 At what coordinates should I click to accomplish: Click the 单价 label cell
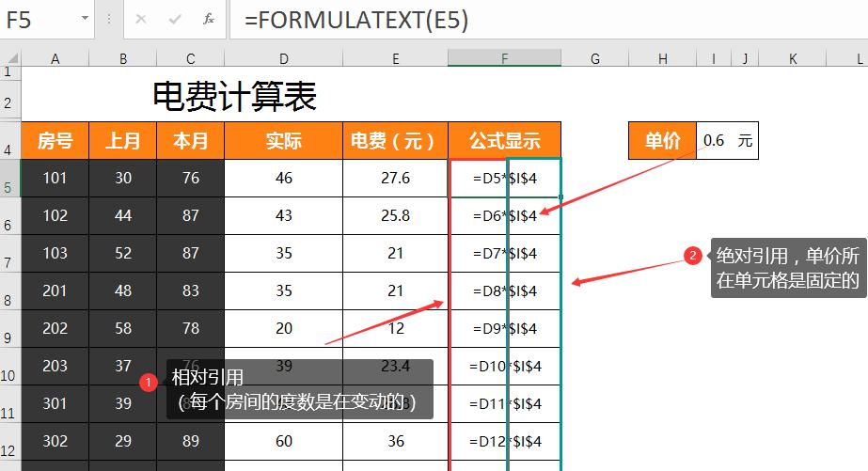tap(663, 141)
